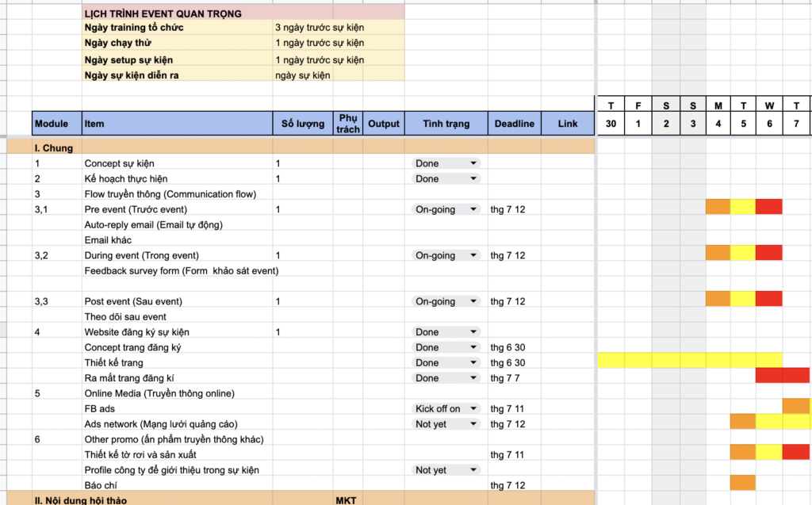The image size is (812, 505).
Task: Select the date 30 header cell
Action: [x=610, y=124]
